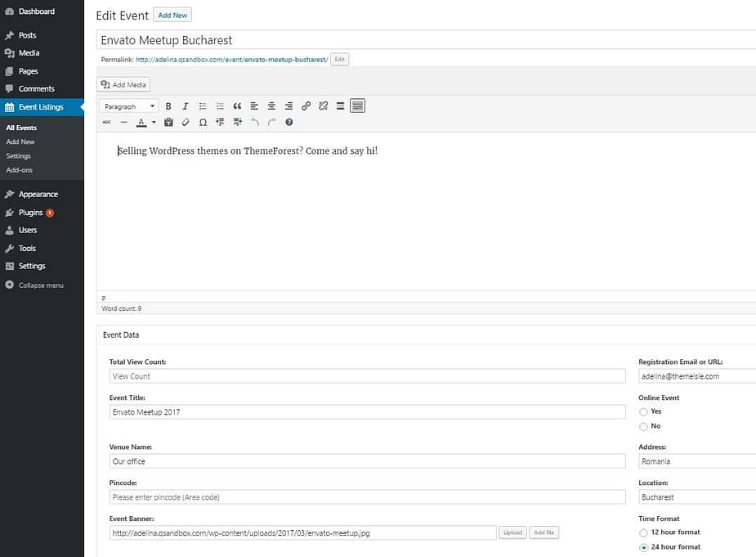The image size is (756, 557).
Task: Select No for Online Event
Action: [643, 426]
